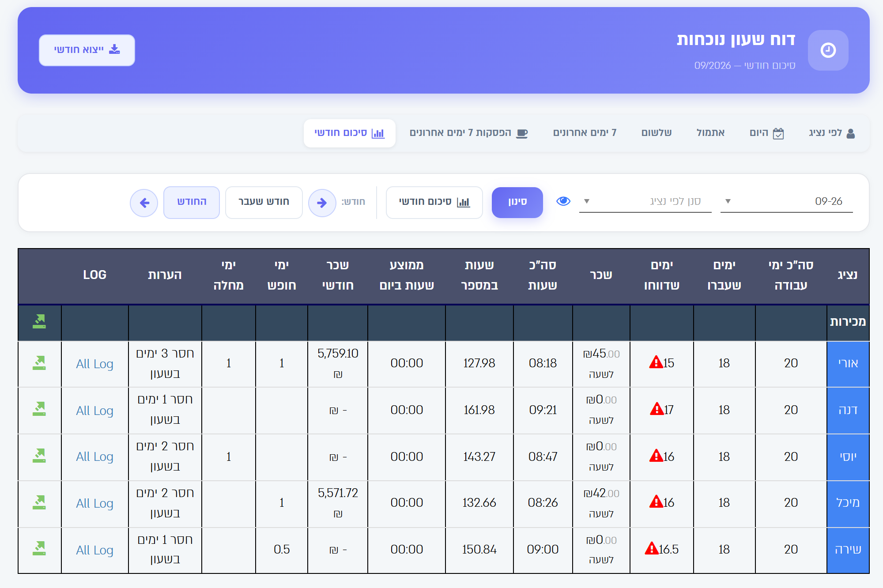Image resolution: width=883 pixels, height=588 pixels.
Task: Export מיכל's row to Excel
Action: point(39,503)
